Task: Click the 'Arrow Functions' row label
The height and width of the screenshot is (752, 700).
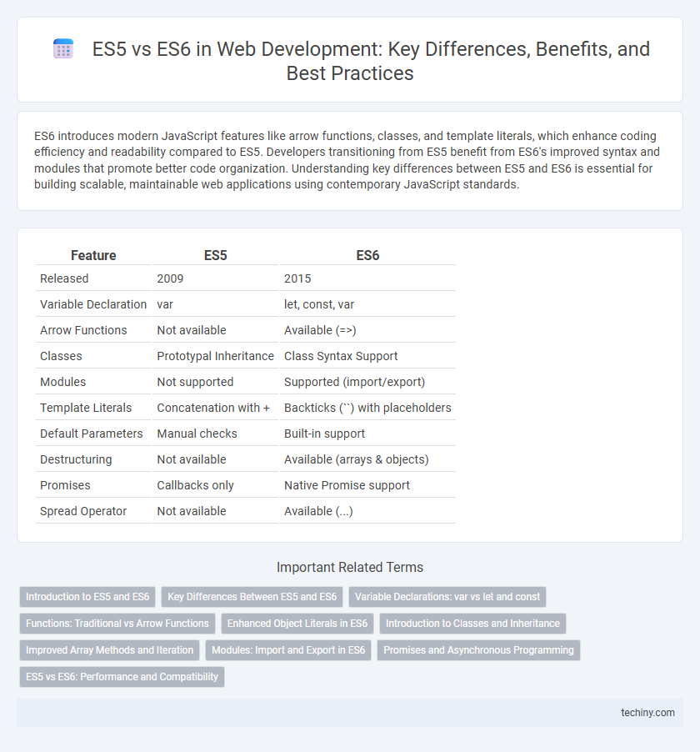Action: pos(93,330)
